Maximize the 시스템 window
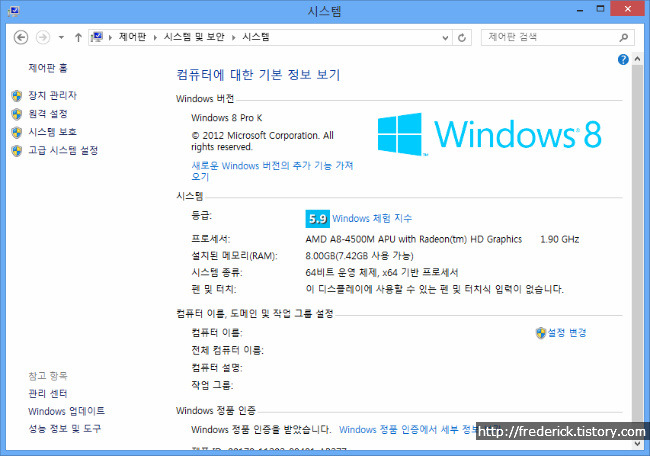This screenshot has width=650, height=456. click(600, 9)
